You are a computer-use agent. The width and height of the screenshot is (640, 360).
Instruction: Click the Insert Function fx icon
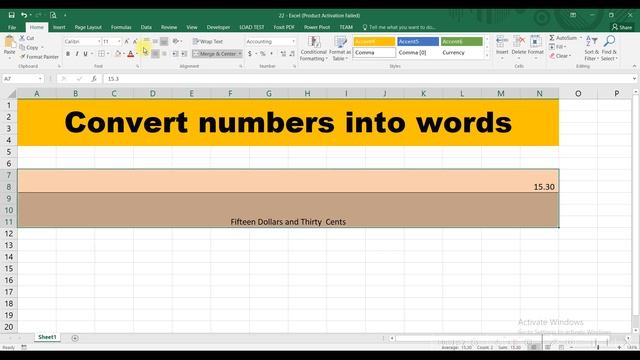point(94,79)
